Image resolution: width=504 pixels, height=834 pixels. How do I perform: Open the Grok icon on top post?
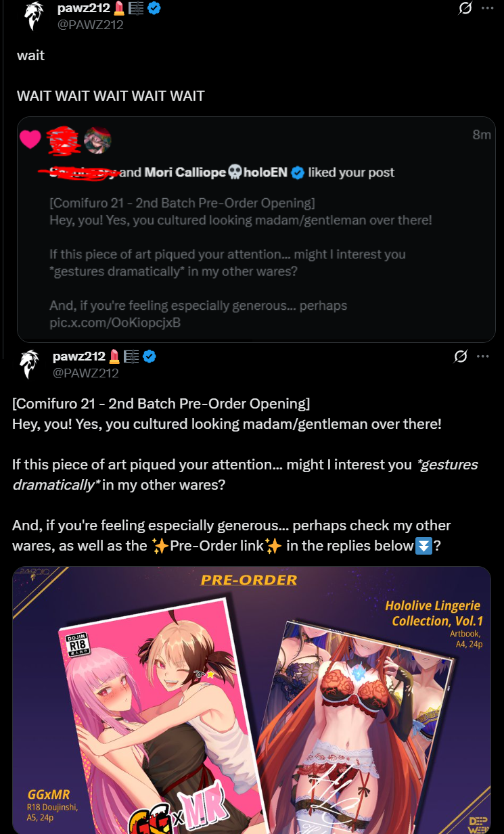coord(465,9)
